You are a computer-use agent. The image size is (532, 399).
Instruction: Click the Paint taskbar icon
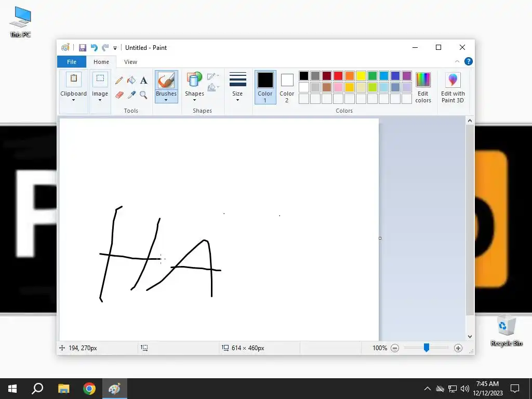114,389
